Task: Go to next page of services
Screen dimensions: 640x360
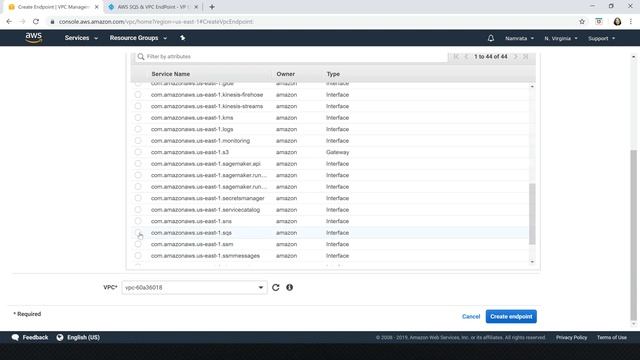Action: pyautogui.click(x=516, y=56)
